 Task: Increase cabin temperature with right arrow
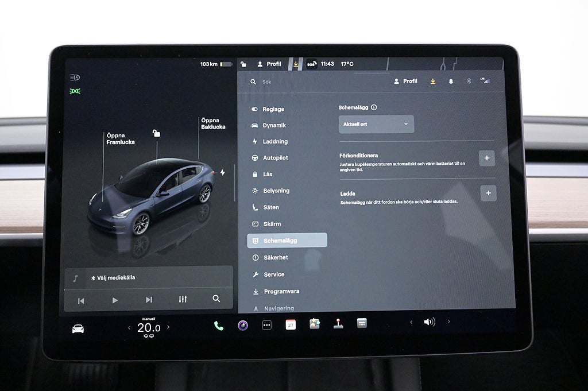pyautogui.click(x=168, y=327)
